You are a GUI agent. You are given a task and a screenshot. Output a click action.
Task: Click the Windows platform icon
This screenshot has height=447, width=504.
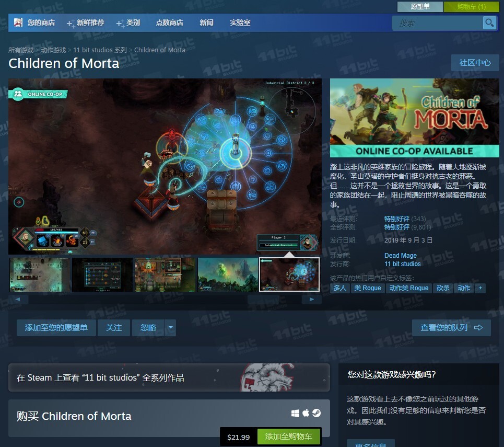tap(295, 413)
